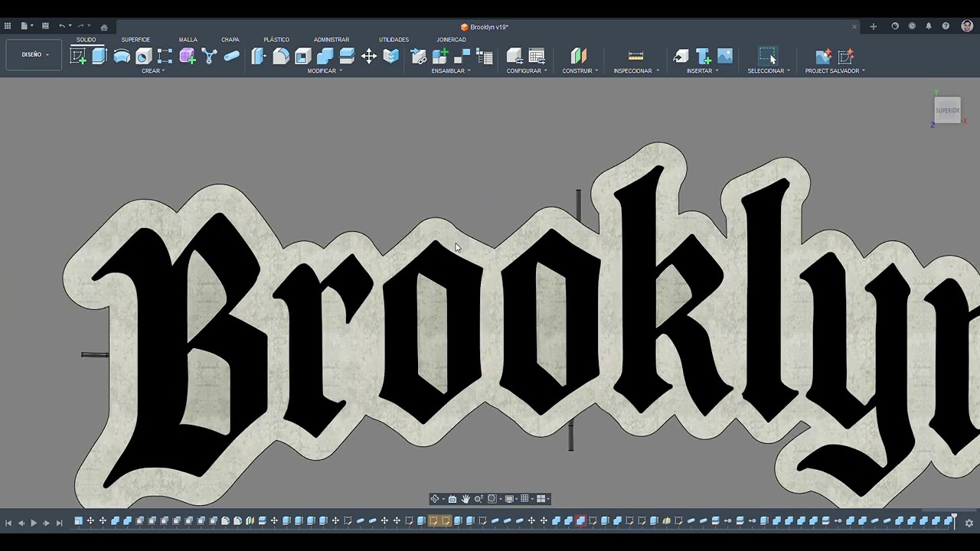Switch to the Joinercad tab
The image size is (980, 551).
point(451,40)
